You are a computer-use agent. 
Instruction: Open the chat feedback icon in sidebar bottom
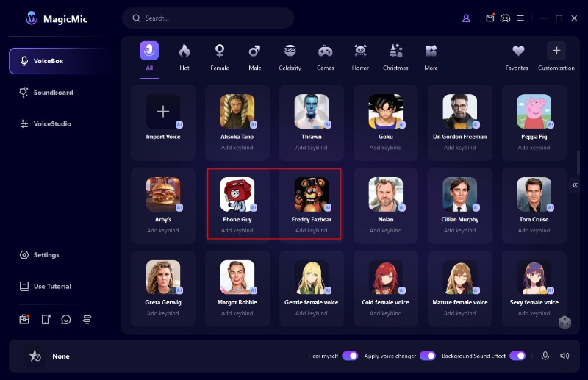coord(66,319)
